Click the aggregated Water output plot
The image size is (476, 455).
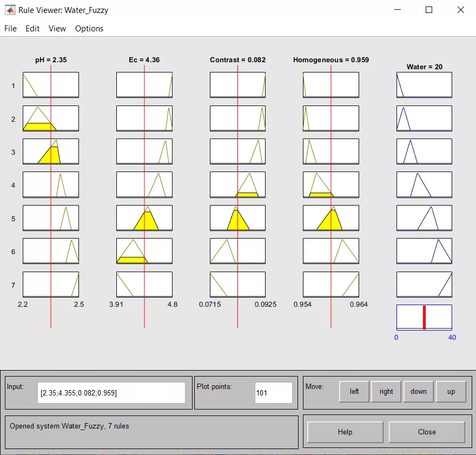tap(424, 318)
